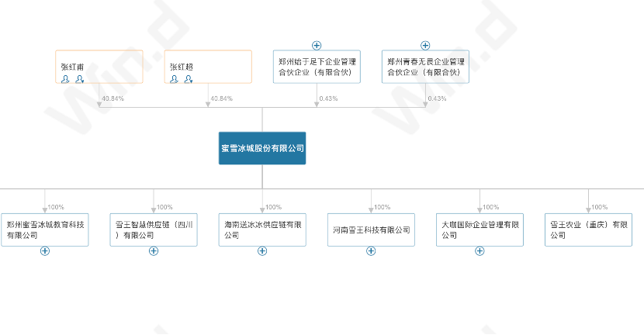Open 雪王智慧供应链(四川)有限公司 node
The width and height of the screenshot is (644, 335).
coord(154,230)
